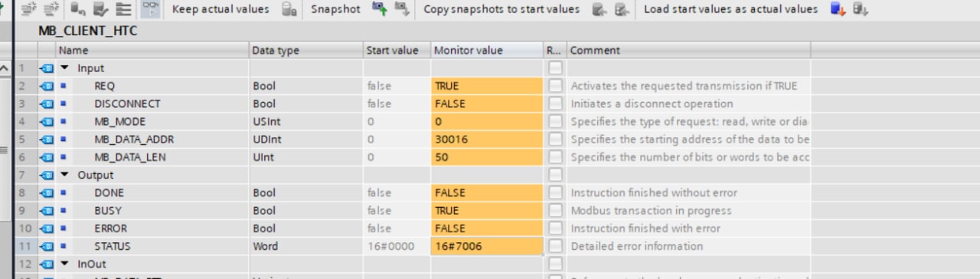The image size is (980, 279).
Task: Select the TRUE monitor value of BUSY
Action: (x=487, y=210)
